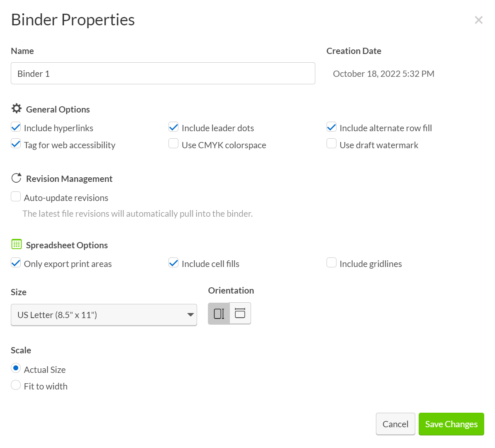Uncheck Include cell fills
Image resolution: width=495 pixels, height=448 pixels.
(x=173, y=262)
